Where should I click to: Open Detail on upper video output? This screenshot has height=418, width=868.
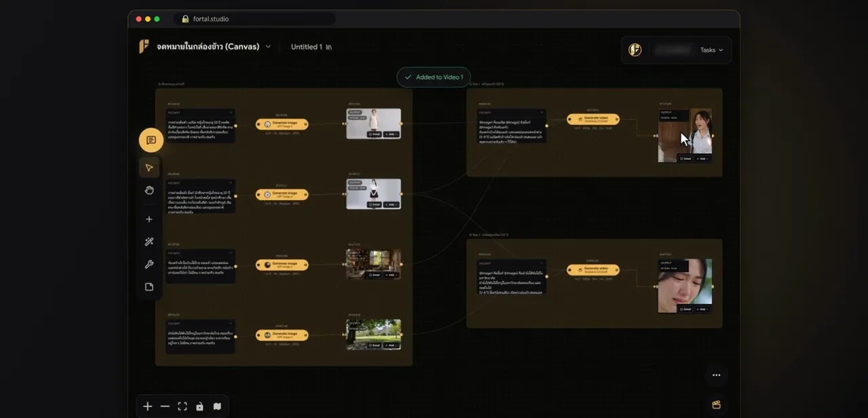click(x=686, y=158)
